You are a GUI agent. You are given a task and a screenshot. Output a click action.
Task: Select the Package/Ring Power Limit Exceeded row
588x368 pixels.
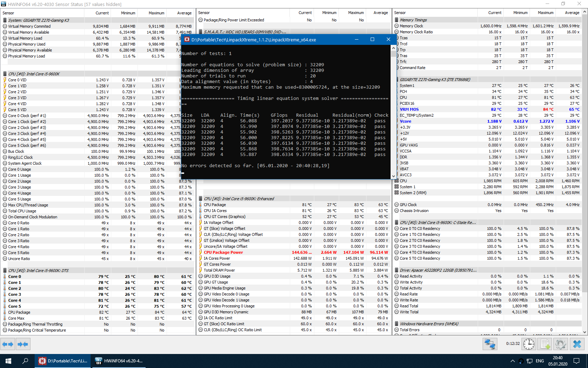click(293, 20)
